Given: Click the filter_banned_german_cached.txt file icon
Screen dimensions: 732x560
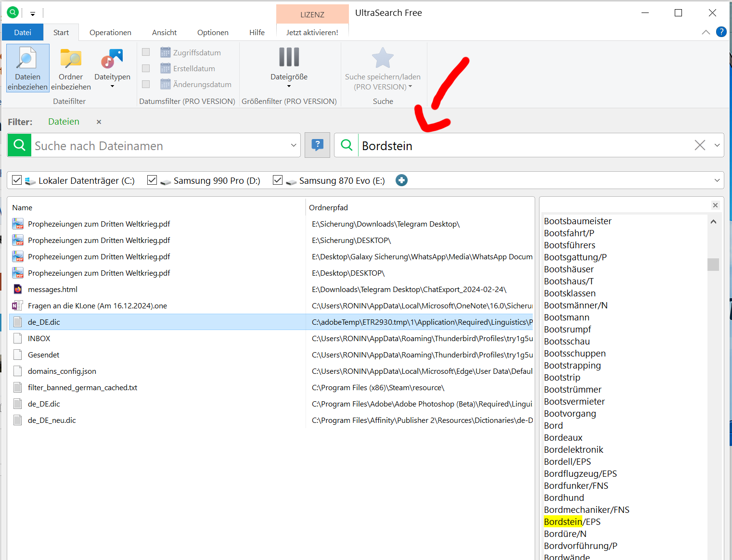Looking at the screenshot, I should (18, 387).
